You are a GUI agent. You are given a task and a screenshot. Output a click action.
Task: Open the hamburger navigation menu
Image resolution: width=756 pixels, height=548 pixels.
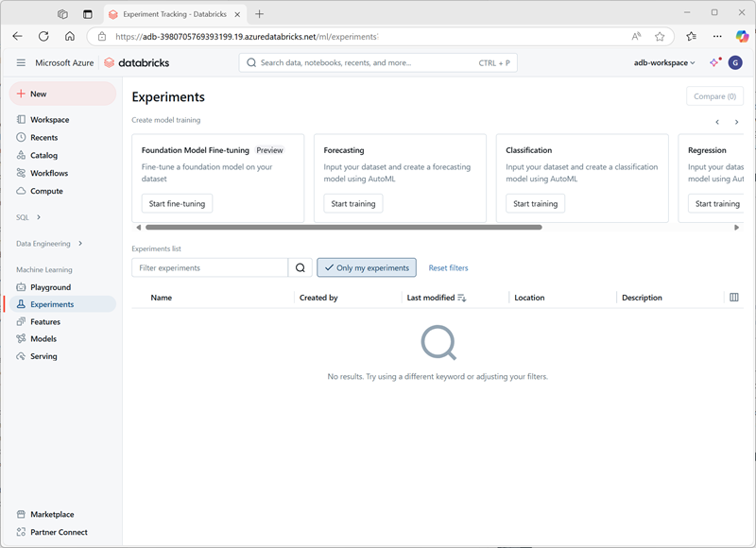21,62
